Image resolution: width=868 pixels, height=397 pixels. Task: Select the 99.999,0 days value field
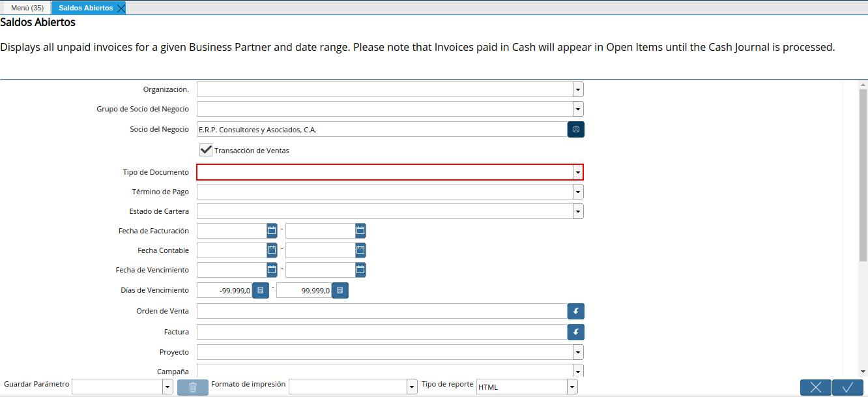pos(304,290)
